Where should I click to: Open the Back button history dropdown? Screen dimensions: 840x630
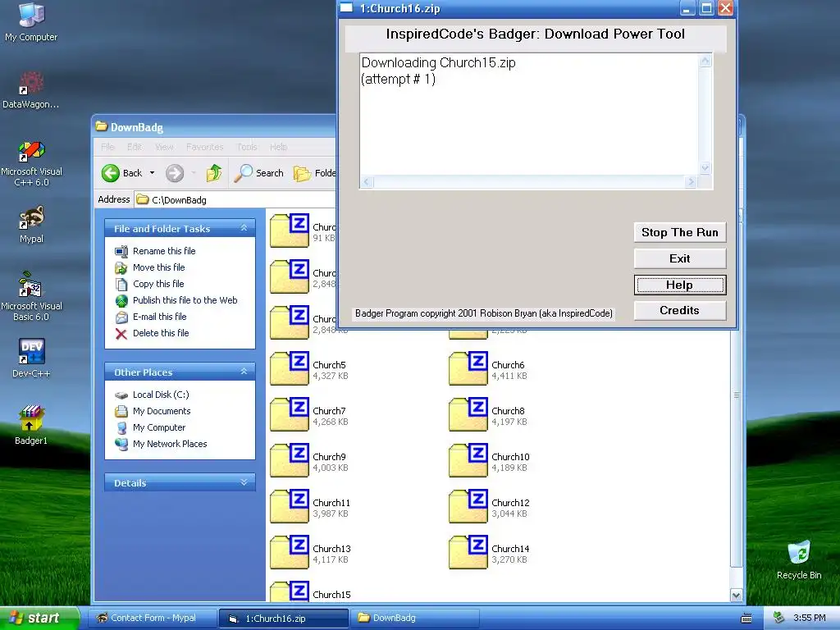coord(152,173)
